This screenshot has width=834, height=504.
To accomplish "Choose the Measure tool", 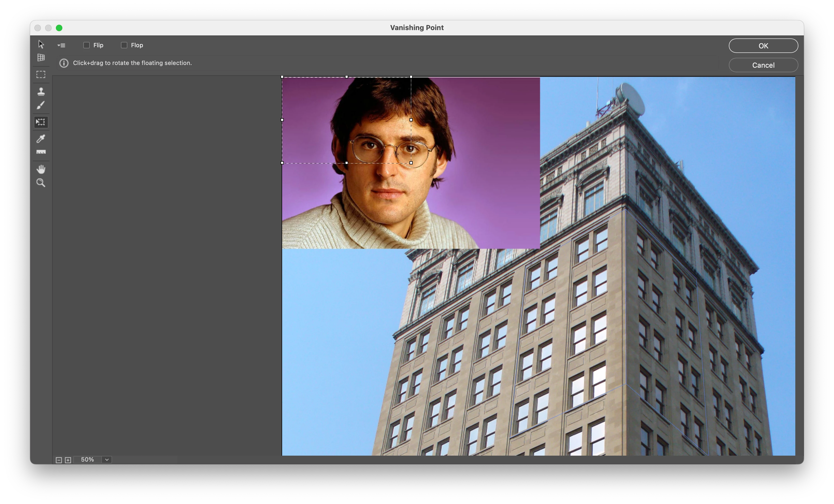I will click(41, 152).
